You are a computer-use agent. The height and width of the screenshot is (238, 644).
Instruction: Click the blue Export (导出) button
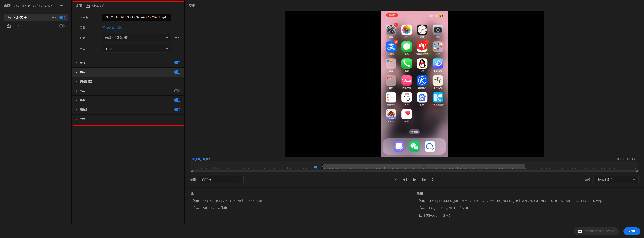tap(631, 231)
